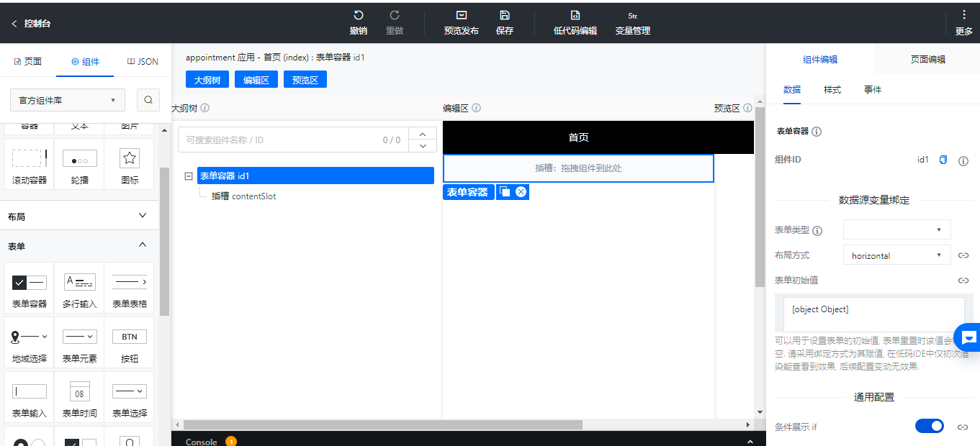This screenshot has height=446, width=980.
Task: Click the 保存 save icon
Action: pos(505,15)
